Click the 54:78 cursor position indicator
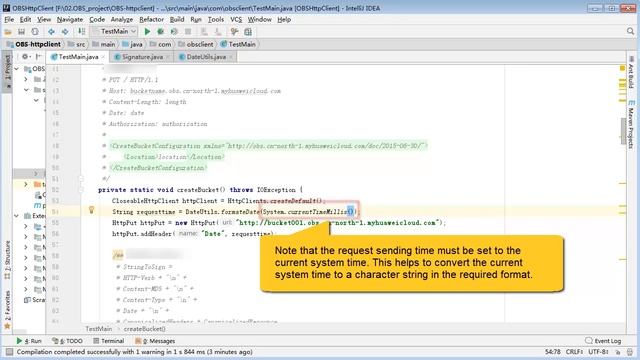Screen dimensions: 640x360 [552, 352]
